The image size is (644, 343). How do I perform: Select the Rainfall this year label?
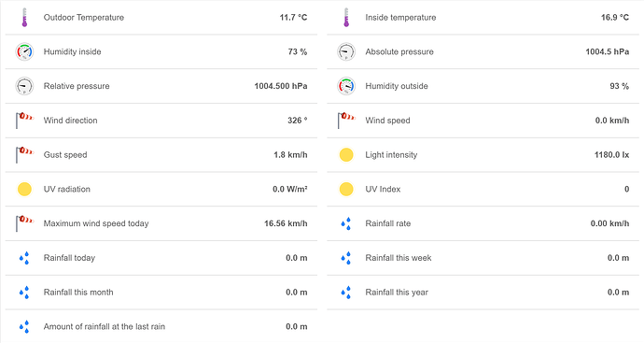tap(397, 292)
